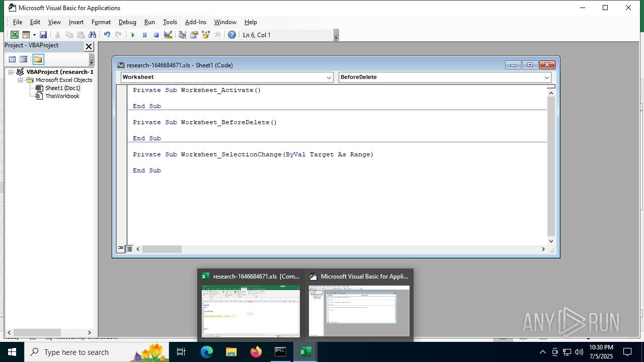Click code window scroll down arrow
This screenshot has width=644, height=362.
551,241
